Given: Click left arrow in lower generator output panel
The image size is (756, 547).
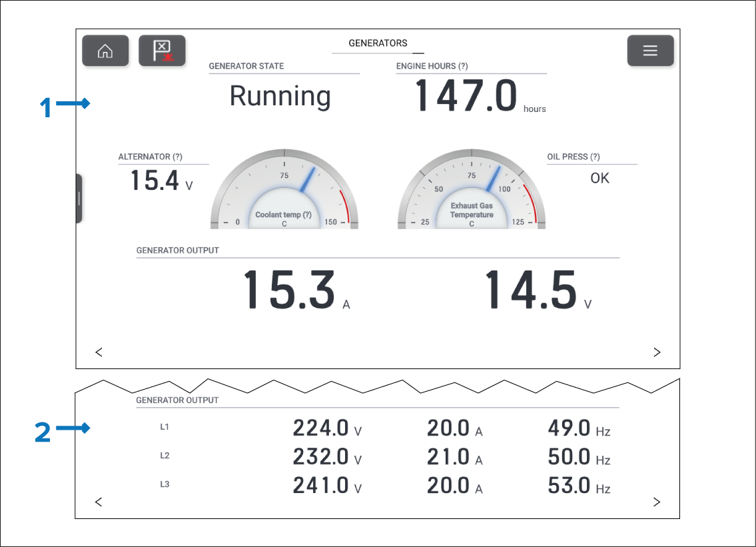Looking at the screenshot, I should click(99, 502).
